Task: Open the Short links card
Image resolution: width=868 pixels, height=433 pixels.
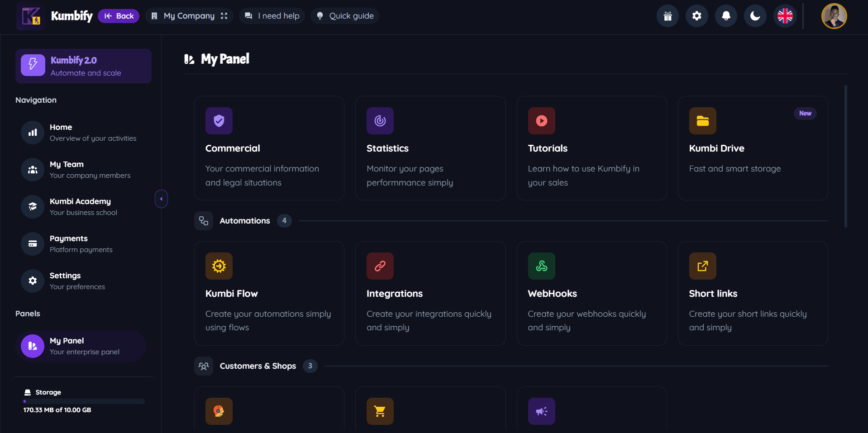Action: (753, 293)
